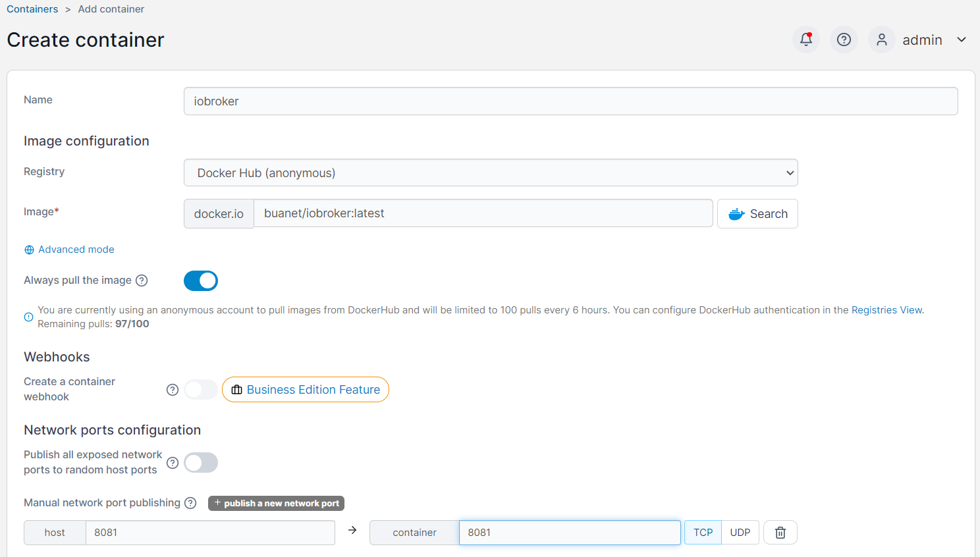Click the admin user avatar icon
Viewport: 980px width, 557px height.
coord(881,40)
